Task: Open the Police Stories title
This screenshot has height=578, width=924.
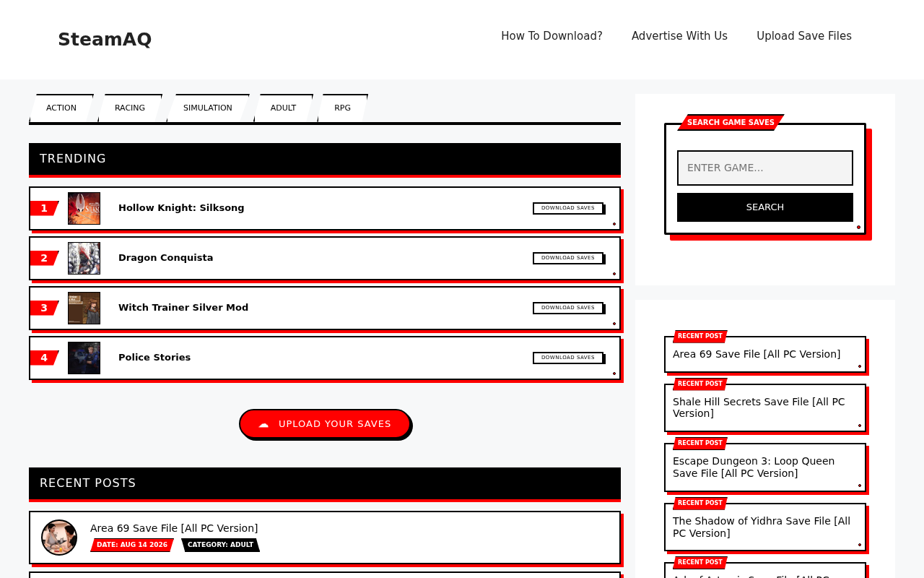Action: coord(154,358)
